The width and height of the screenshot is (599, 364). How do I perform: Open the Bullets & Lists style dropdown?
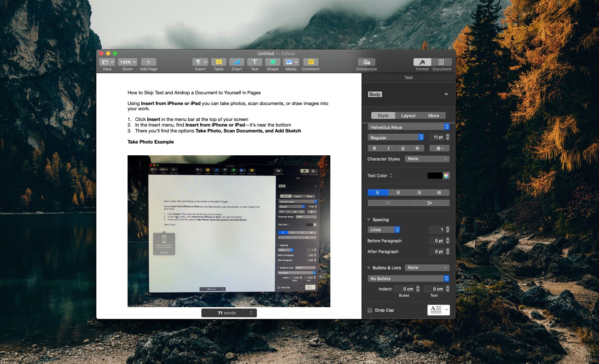(x=427, y=268)
